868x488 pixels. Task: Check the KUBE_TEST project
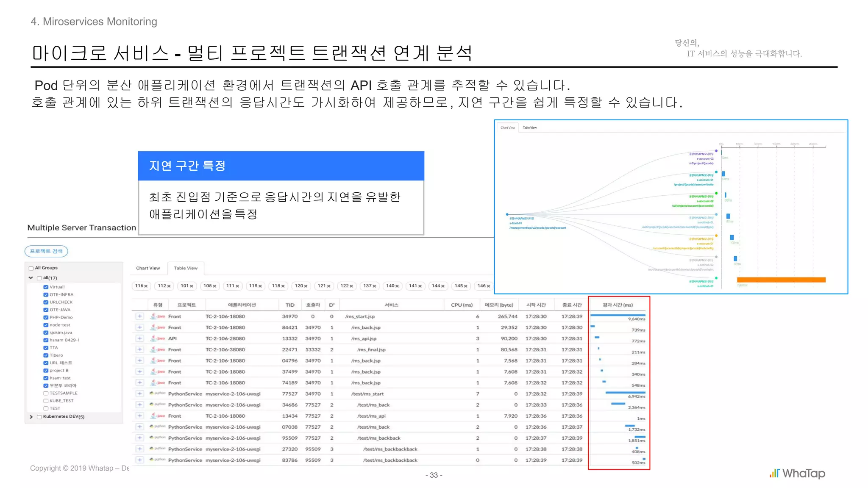point(46,401)
